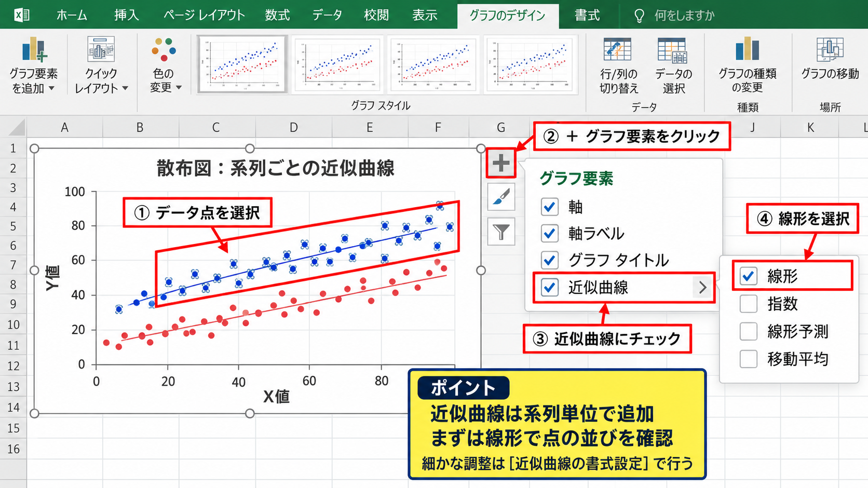The height and width of the screenshot is (488, 868).
Task: Click the 何をしますか search field
Action: [684, 16]
